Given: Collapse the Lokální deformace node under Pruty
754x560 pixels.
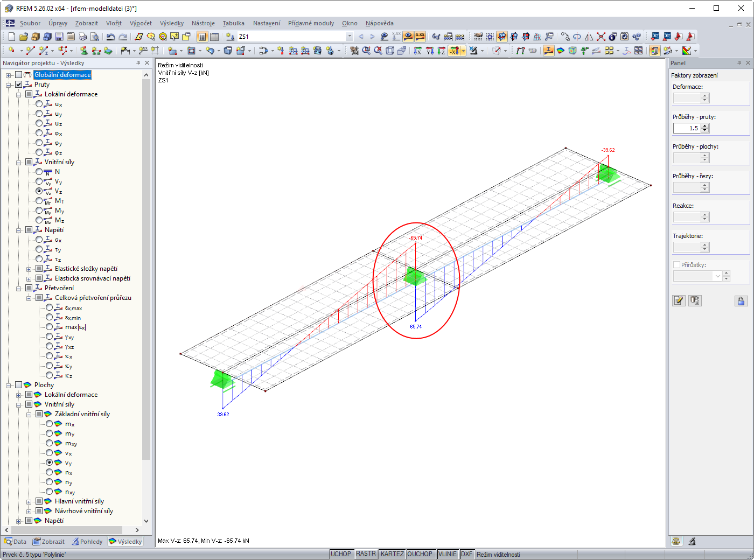Looking at the screenshot, I should click(18, 94).
